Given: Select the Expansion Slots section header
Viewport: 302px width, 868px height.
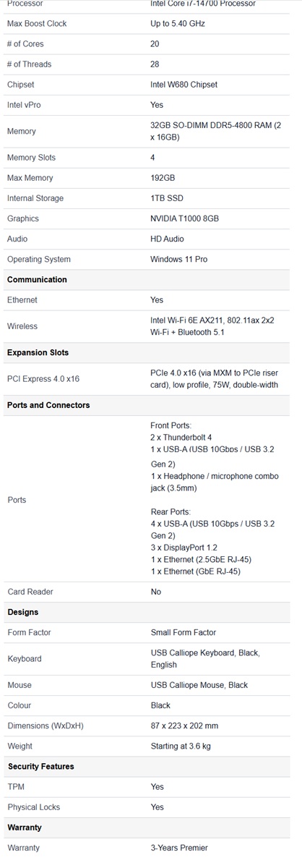Looking at the screenshot, I should click(x=38, y=352).
